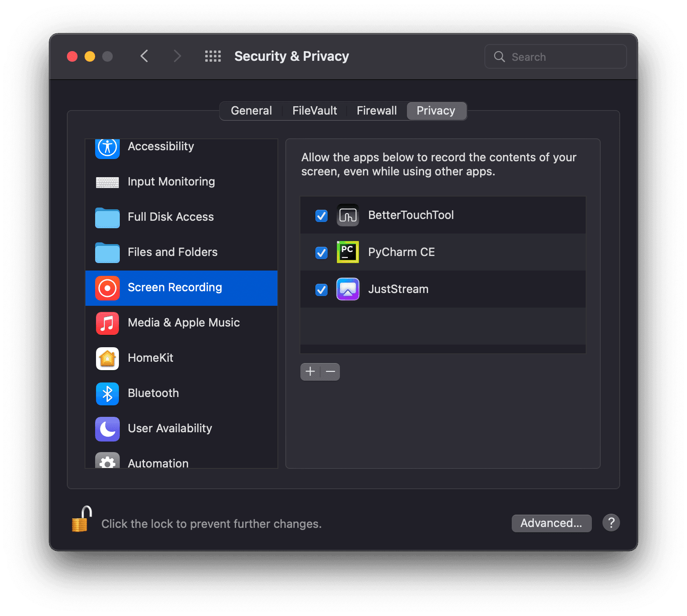Viewport: 687px width, 616px height.
Task: Uncheck BetterTouchTool screen recording permission
Action: click(x=321, y=216)
